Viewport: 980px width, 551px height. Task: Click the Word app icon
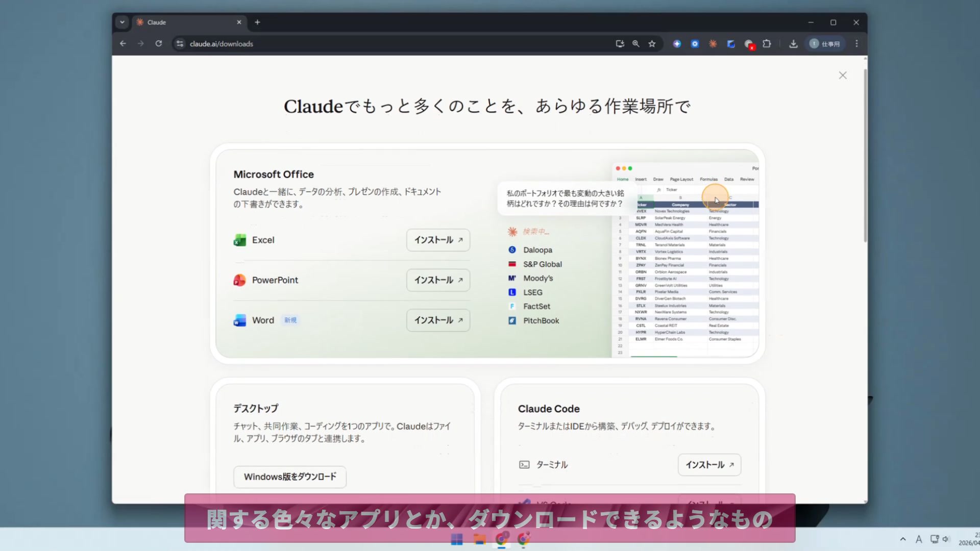[239, 320]
